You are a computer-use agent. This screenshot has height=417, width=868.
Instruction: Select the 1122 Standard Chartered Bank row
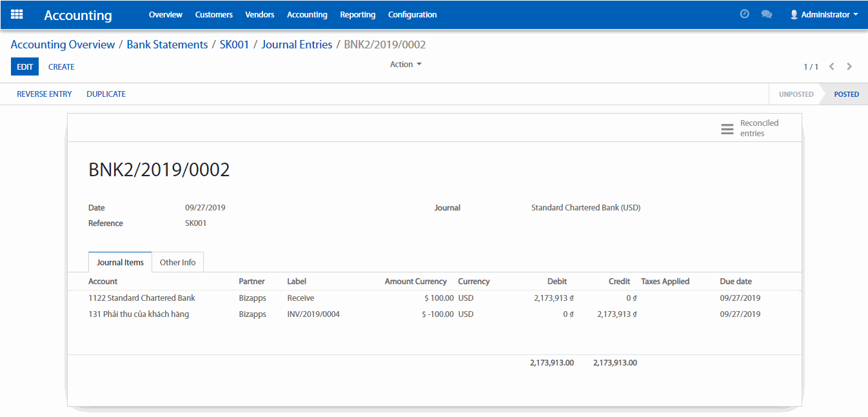(x=142, y=298)
